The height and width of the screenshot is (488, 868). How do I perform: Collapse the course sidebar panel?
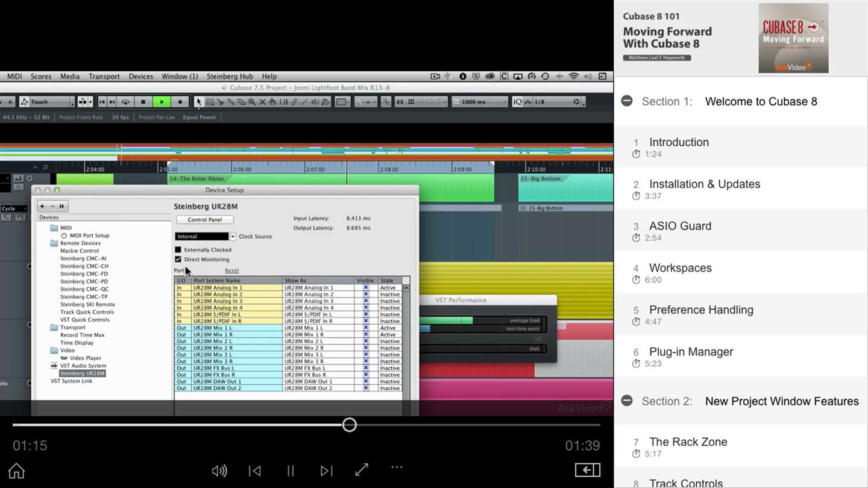coord(587,470)
